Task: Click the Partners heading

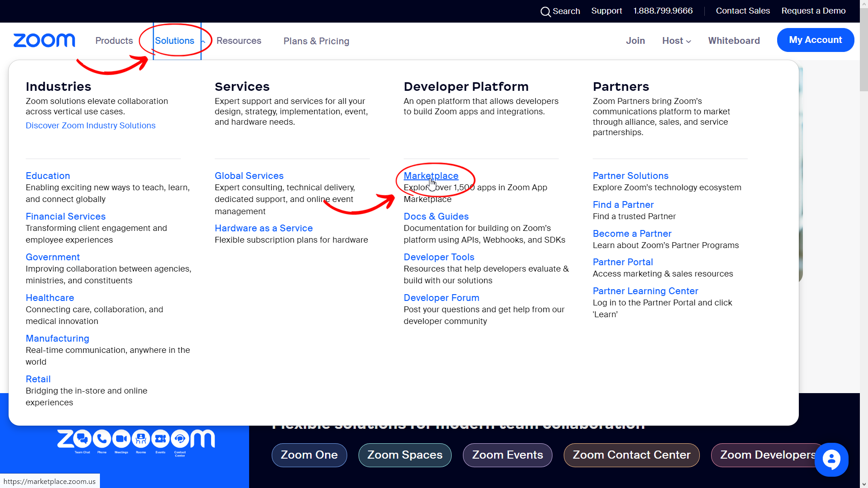Action: 621,86
